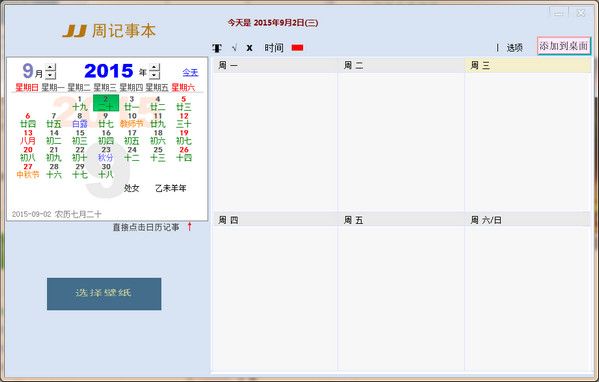Decrease the month with the down stepper
The width and height of the screenshot is (599, 382).
[50, 75]
